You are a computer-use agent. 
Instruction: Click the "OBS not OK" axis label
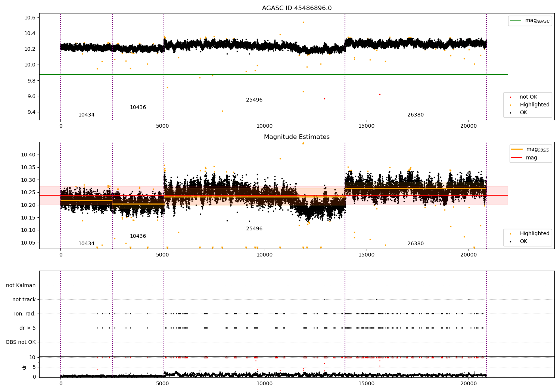[x=21, y=342]
